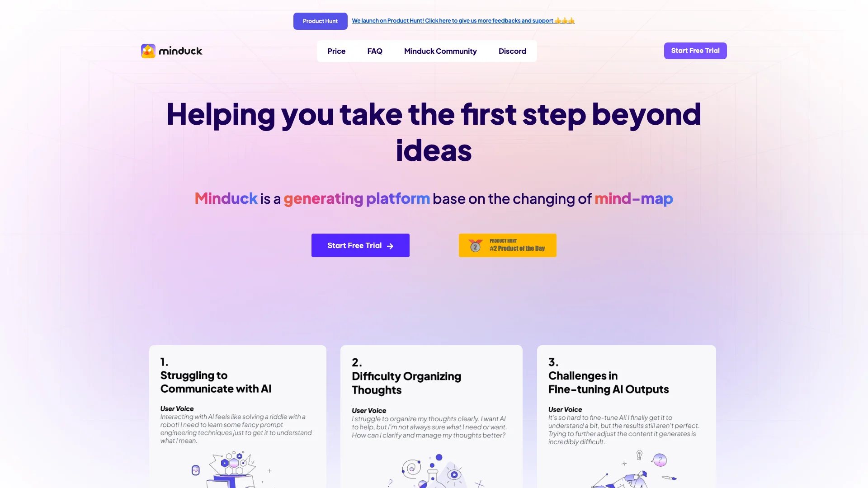
Task: Toggle the generating platform highlighted text link
Action: 357,198
